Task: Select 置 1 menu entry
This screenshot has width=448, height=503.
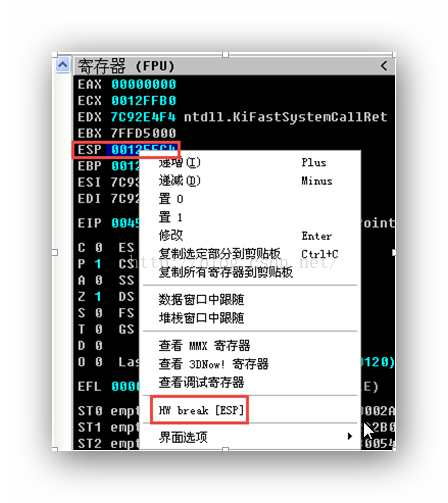Action: point(249,218)
